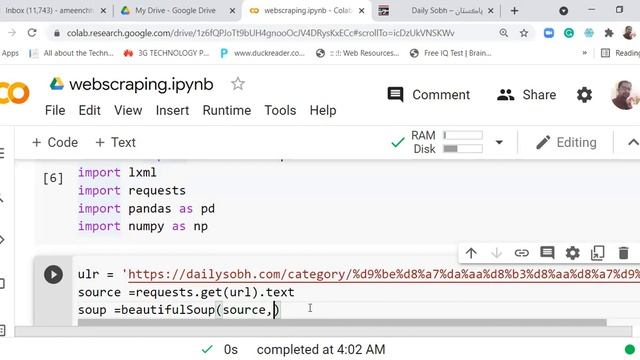The height and width of the screenshot is (360, 640).
Task: Click the 'source =requests.get(url).text' line
Action: [x=186, y=292]
